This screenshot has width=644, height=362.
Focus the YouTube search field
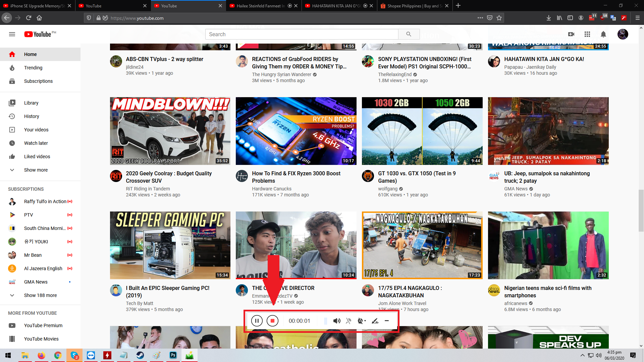(x=302, y=34)
